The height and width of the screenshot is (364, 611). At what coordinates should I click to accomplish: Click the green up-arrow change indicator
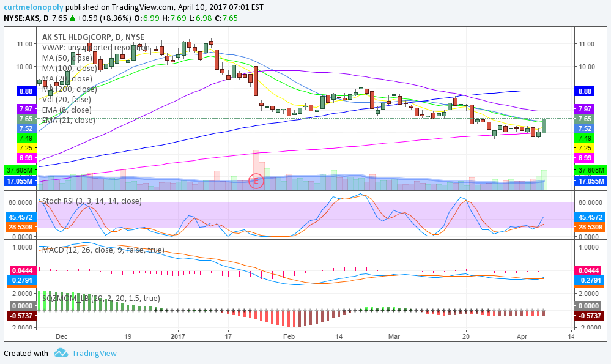[73, 18]
